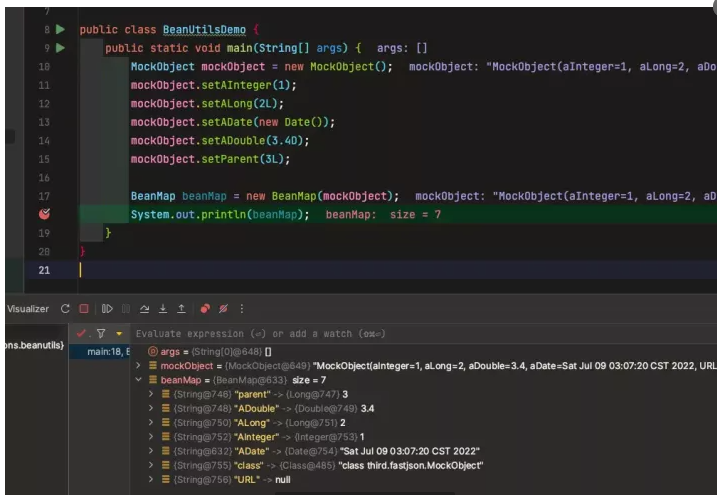Step over the current line
This screenshot has width=717, height=495.
click(x=144, y=309)
